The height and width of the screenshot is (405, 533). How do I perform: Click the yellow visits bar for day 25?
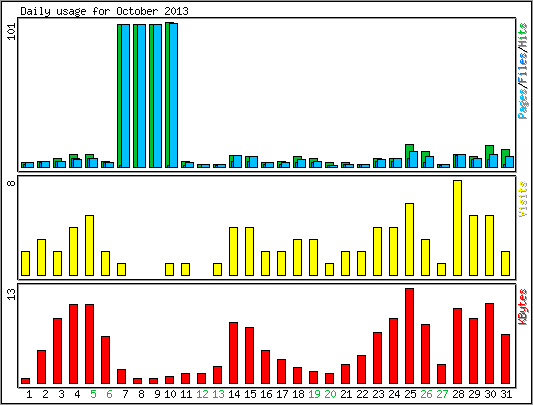[410, 239]
